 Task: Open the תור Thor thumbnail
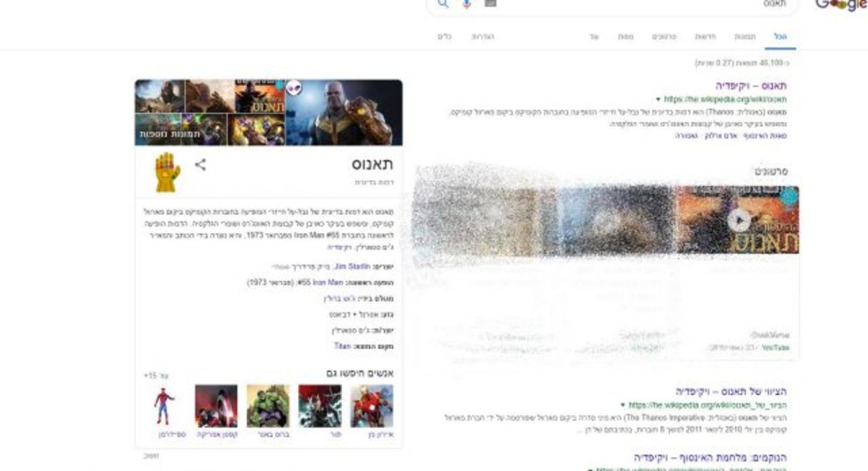click(320, 406)
